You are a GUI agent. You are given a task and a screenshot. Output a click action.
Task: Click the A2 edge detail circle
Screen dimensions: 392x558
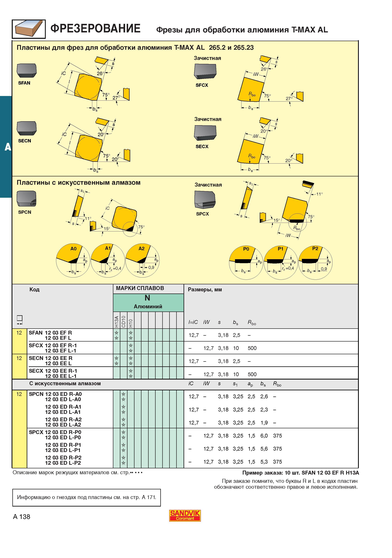142,261
